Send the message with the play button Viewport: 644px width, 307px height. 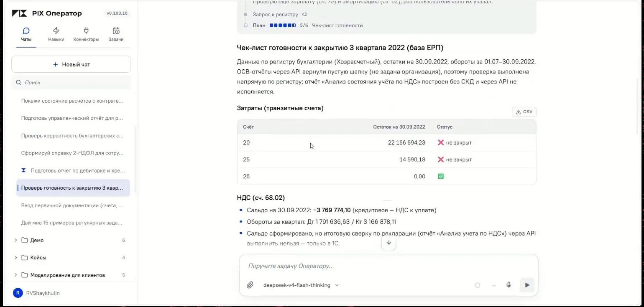[x=527, y=285]
